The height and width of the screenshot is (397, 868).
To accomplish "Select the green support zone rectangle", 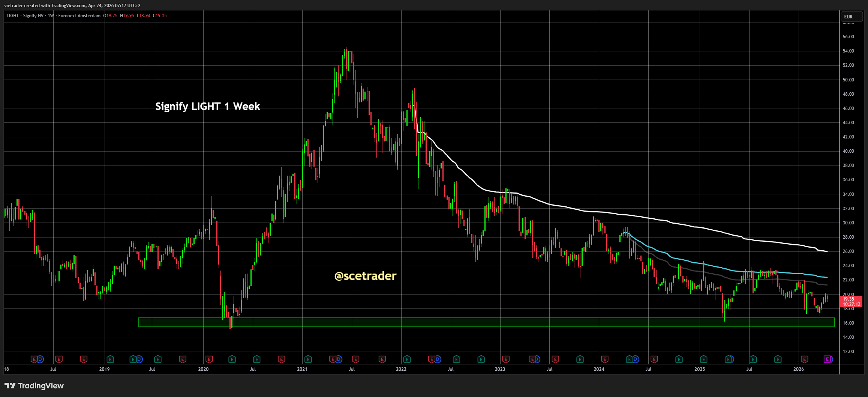I will pos(487,322).
